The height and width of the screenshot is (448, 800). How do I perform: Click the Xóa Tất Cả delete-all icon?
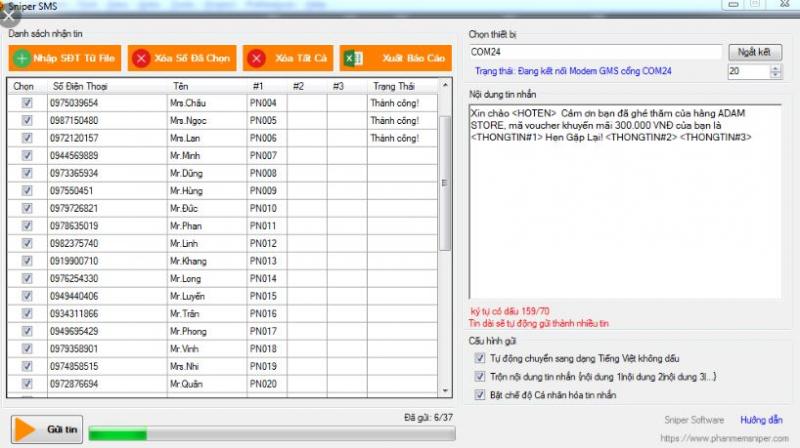(256, 59)
